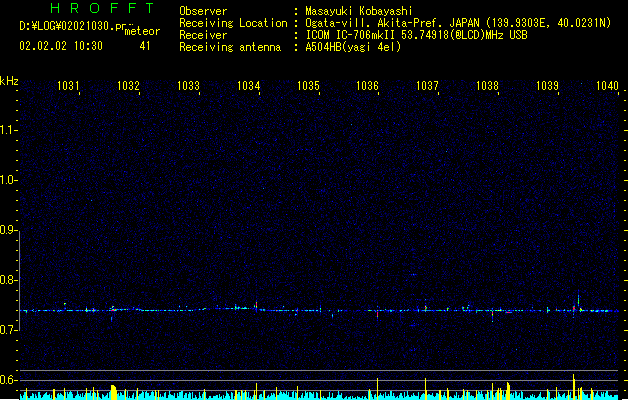The image size is (629, 400).
Task: Click time axis marker 1032
Action: point(128,86)
